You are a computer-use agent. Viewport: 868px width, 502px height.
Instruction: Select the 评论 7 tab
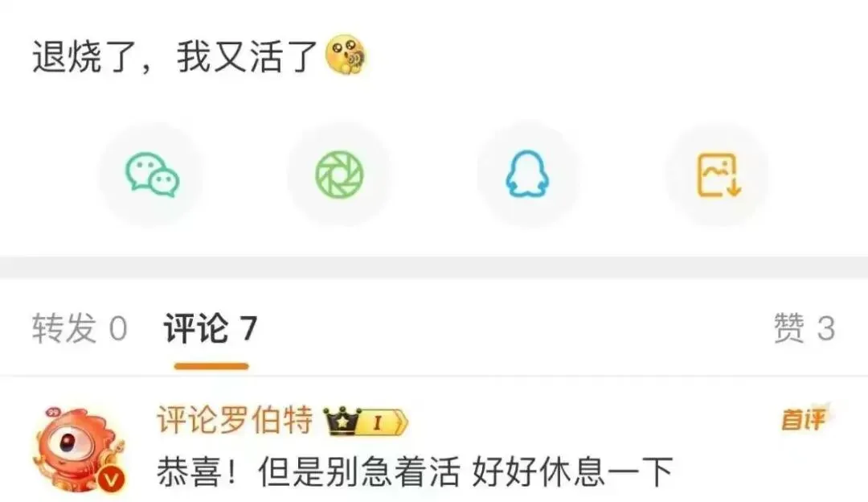[211, 328]
